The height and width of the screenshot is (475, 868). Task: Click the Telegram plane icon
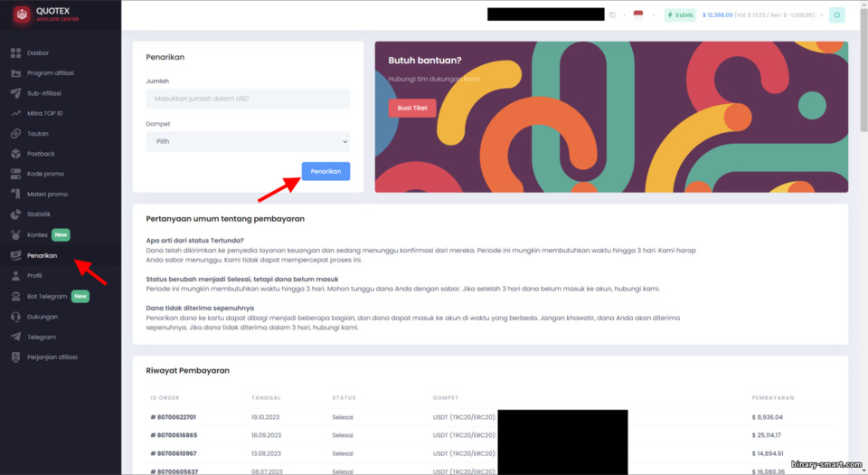15,337
